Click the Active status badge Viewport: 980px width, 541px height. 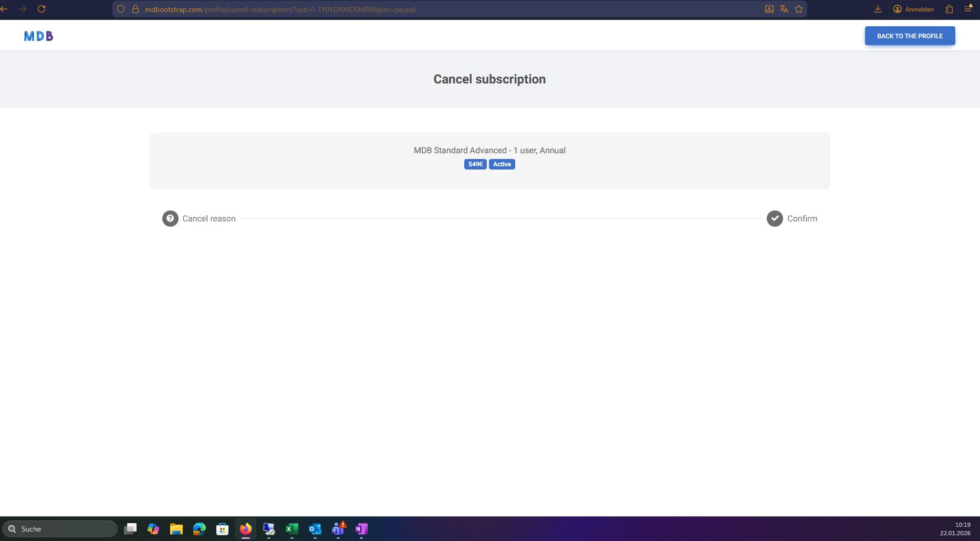click(502, 164)
